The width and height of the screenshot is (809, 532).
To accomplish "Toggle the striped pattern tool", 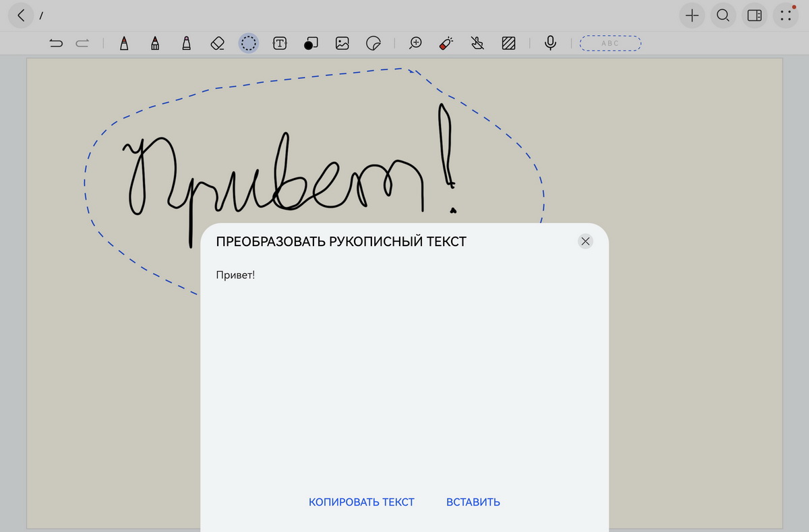I will 509,44.
